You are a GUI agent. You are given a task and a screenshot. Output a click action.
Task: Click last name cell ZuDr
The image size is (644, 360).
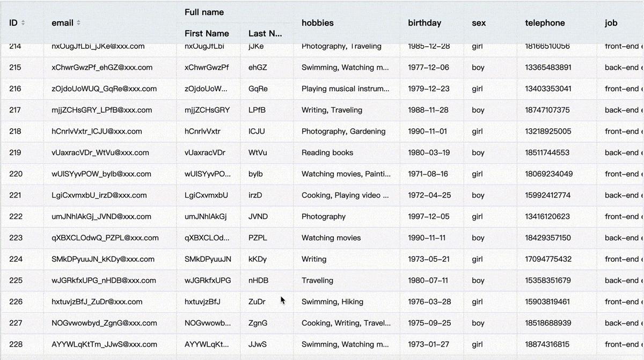(x=257, y=302)
